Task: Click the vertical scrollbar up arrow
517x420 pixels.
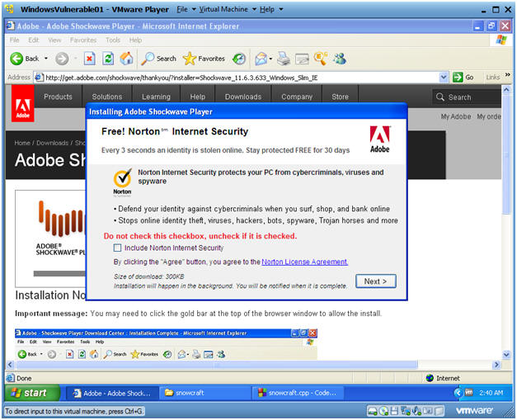Action: 506,89
